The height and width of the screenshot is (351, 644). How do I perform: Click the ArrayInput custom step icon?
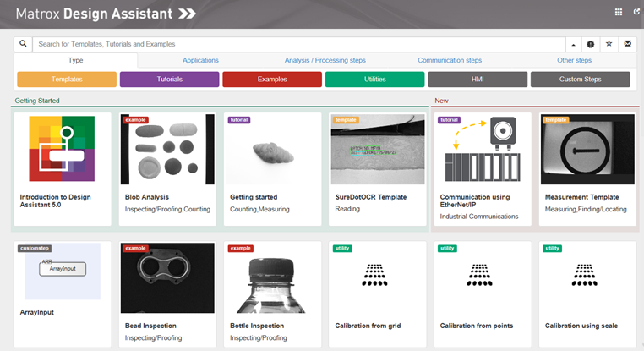[x=63, y=271]
